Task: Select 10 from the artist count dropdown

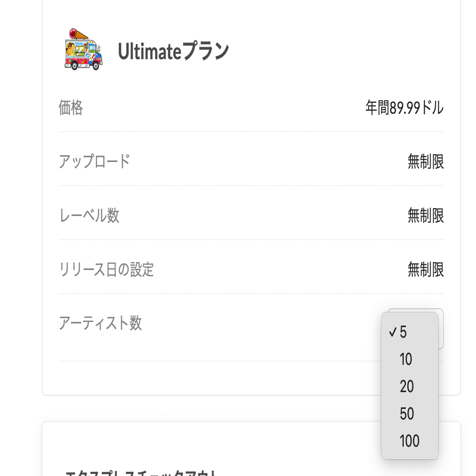Action: (x=406, y=360)
